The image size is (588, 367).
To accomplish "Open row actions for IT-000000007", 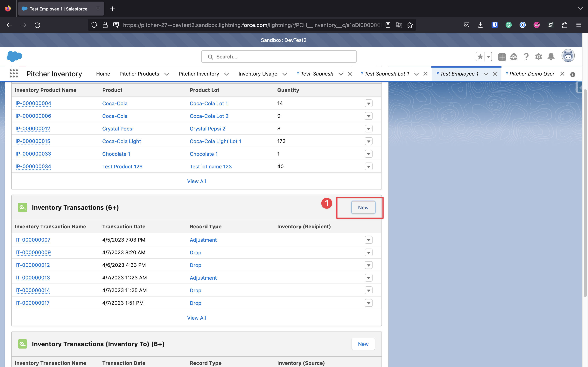I will click(368, 240).
